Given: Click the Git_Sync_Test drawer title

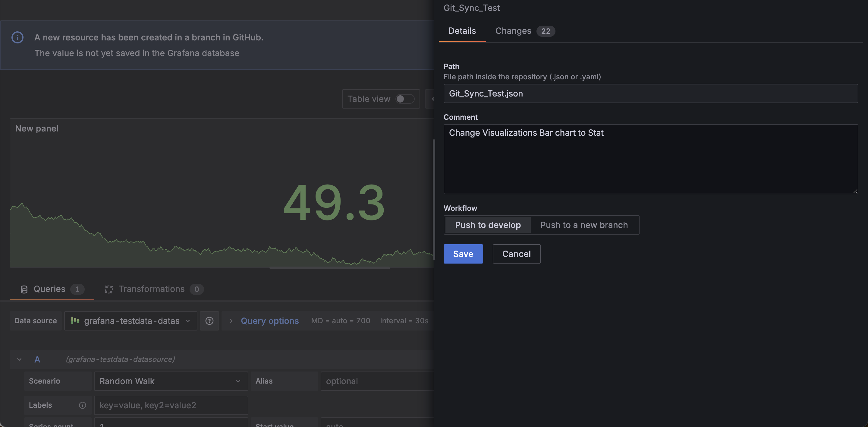Looking at the screenshot, I should (x=471, y=8).
